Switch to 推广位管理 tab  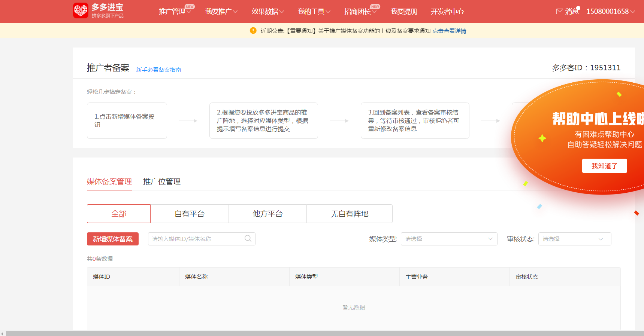(x=162, y=182)
